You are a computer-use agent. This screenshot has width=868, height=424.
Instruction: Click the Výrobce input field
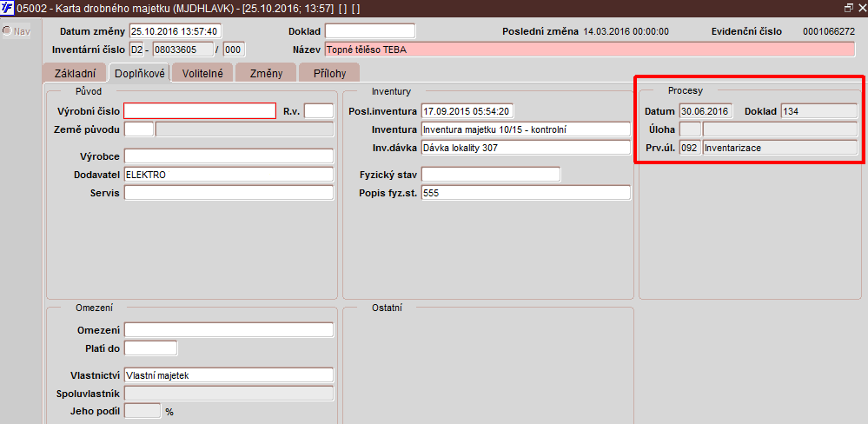click(x=229, y=156)
